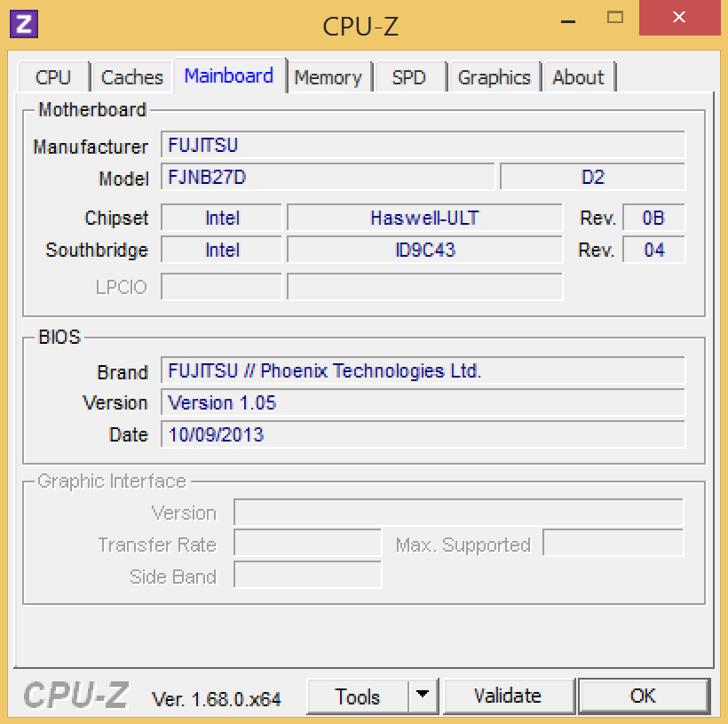The height and width of the screenshot is (724, 728).
Task: Click the BIOS Version 1.05 field
Action: [423, 402]
